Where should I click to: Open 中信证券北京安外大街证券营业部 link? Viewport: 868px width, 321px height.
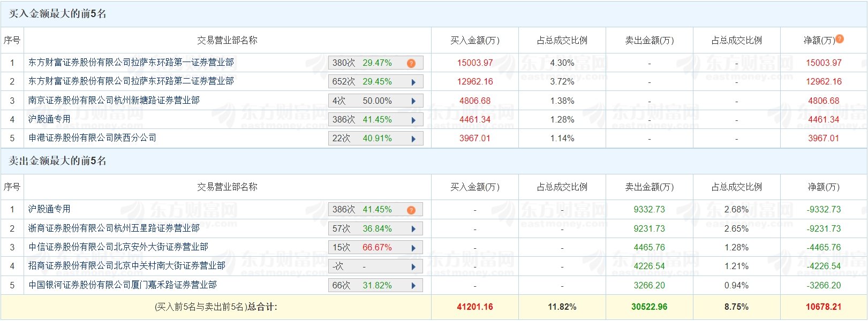[118, 247]
